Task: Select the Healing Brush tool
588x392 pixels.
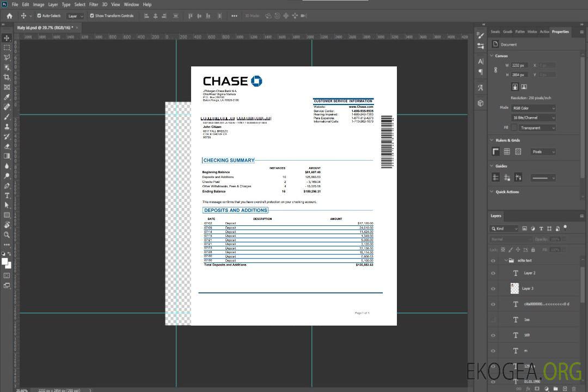Action: pyautogui.click(x=7, y=107)
